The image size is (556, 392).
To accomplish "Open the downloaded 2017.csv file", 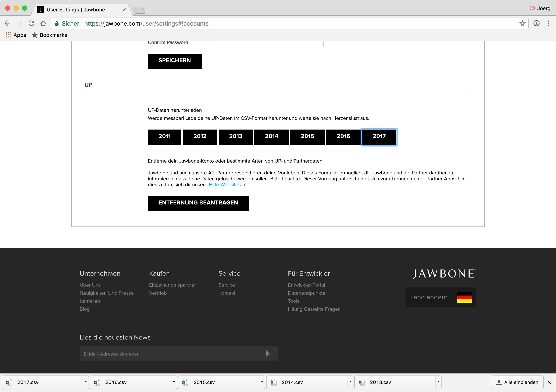I will click(x=42, y=382).
